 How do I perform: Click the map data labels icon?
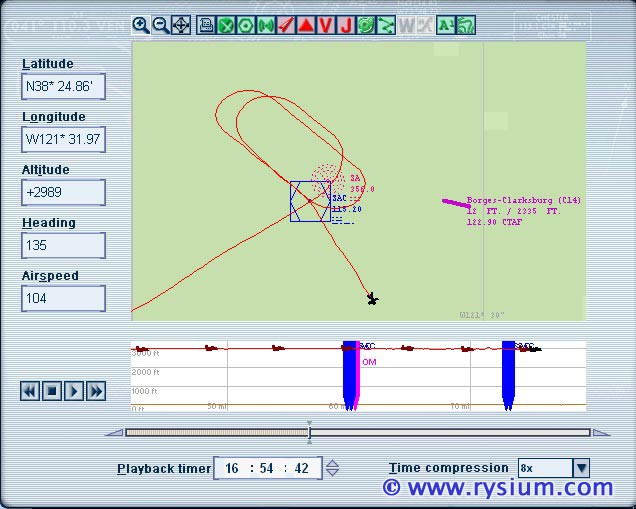(446, 25)
